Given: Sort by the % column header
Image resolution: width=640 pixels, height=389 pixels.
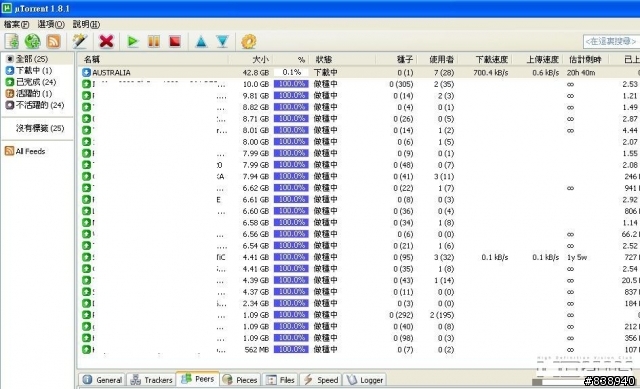Looking at the screenshot, I should pyautogui.click(x=291, y=60).
